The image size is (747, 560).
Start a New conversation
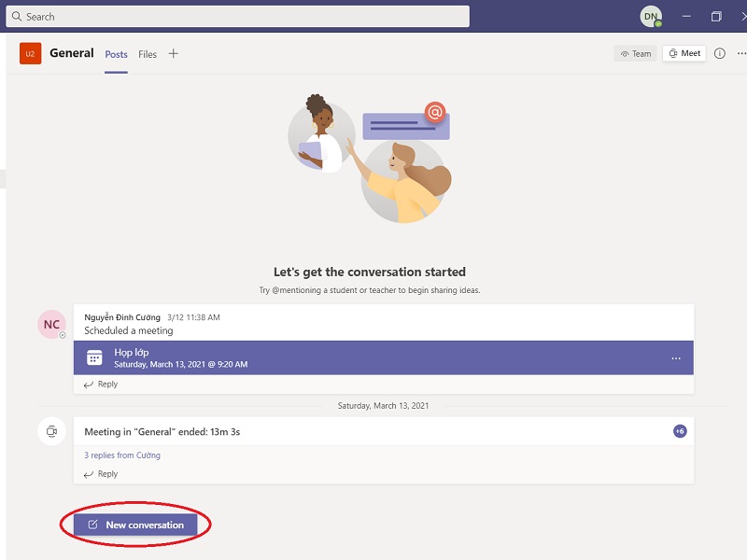135,525
